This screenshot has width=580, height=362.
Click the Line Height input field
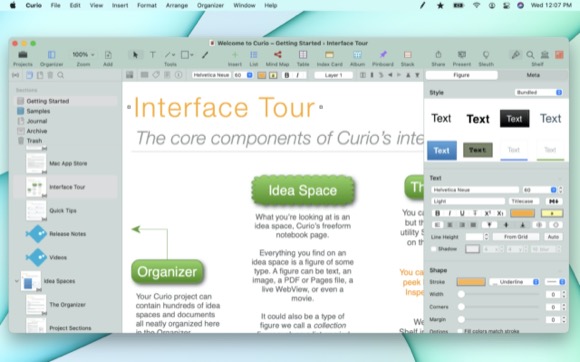(474, 237)
